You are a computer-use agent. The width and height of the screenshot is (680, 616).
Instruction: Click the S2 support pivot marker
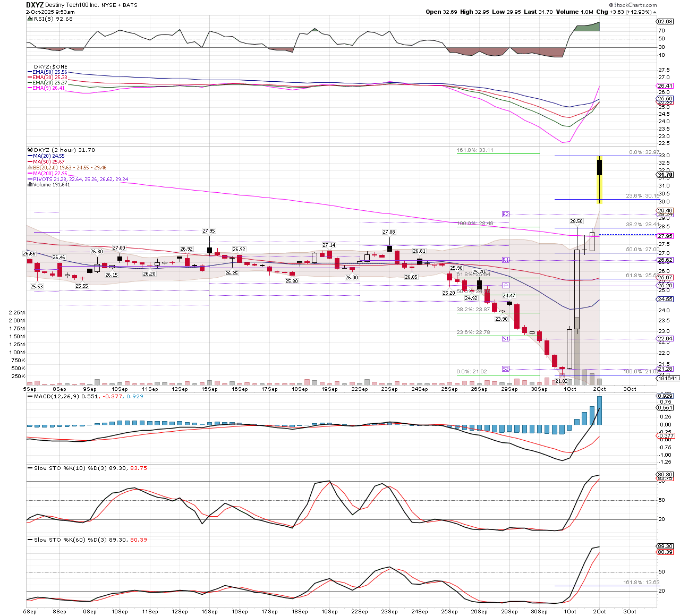point(505,369)
